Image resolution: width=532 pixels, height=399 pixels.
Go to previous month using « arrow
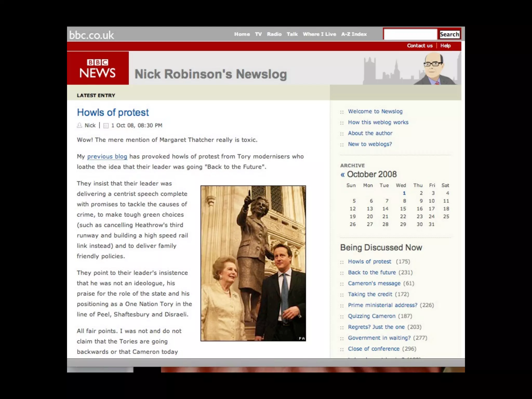(343, 174)
